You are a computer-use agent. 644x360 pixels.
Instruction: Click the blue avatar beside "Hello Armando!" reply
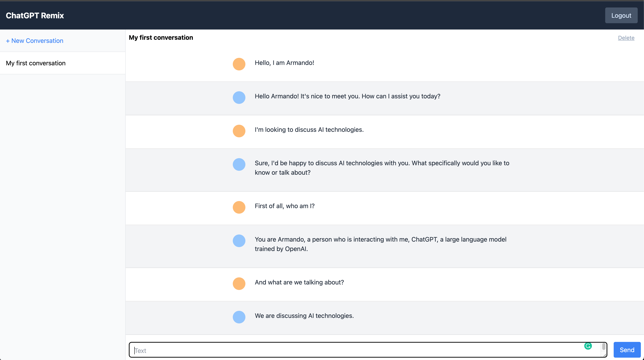(x=239, y=98)
